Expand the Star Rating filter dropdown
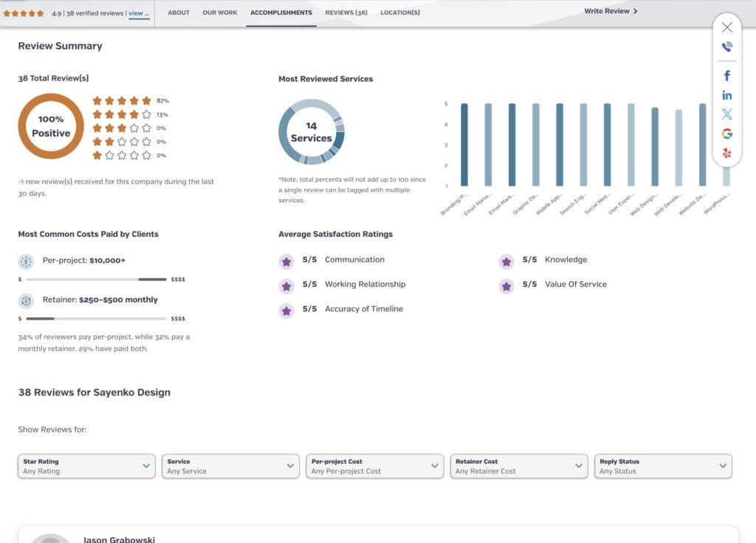The width and height of the screenshot is (756, 543). pos(86,466)
